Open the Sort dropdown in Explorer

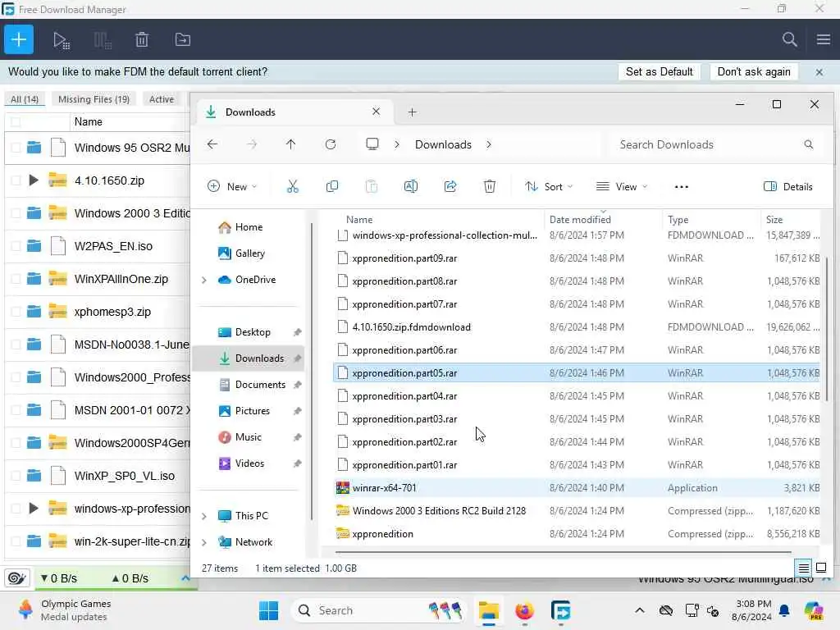coord(549,186)
